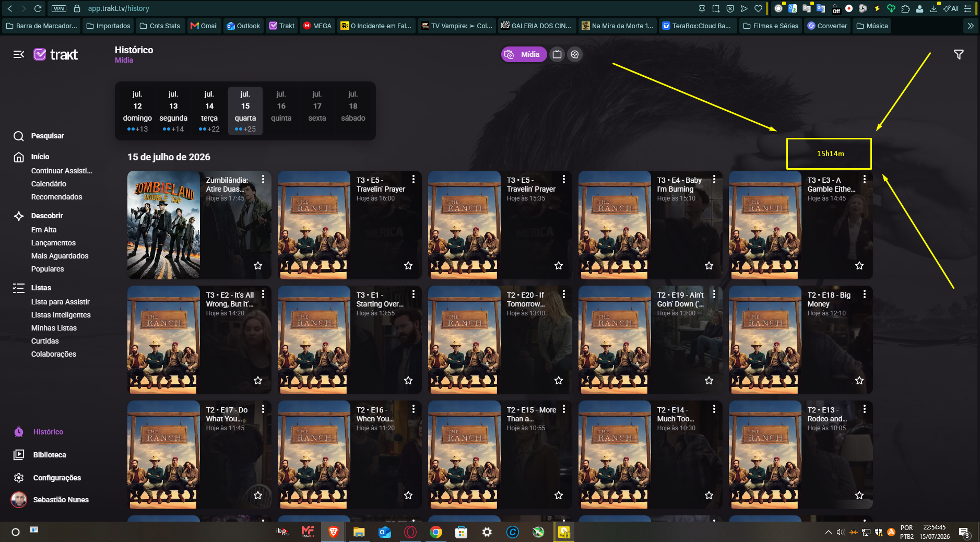Screen dimensions: 980x542
Task: Open three-dot menu on T3 E2 It's All Wrong
Action: pos(263,294)
